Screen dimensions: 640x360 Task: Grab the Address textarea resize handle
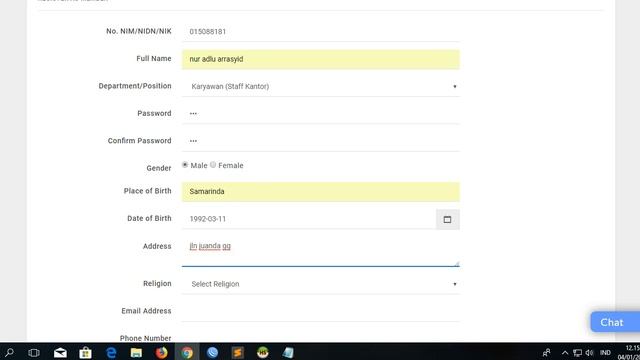(x=457, y=264)
